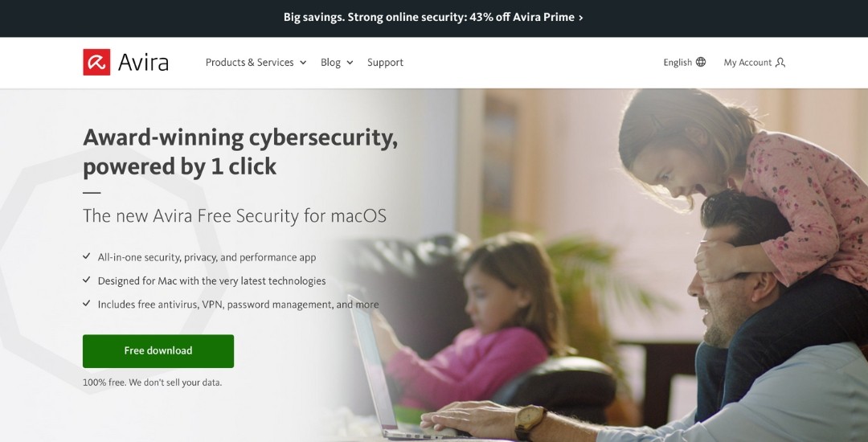
Task: Click the checkmark beside Includes free antivirus
Action: coord(86,303)
